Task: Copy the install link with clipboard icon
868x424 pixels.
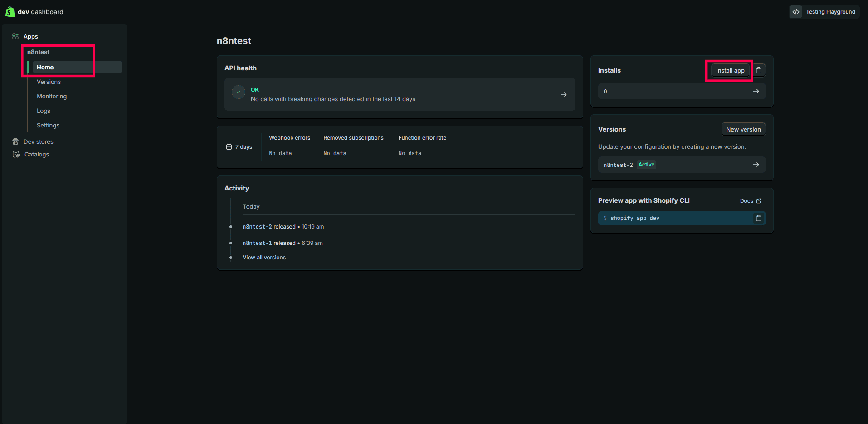Action: (x=759, y=70)
